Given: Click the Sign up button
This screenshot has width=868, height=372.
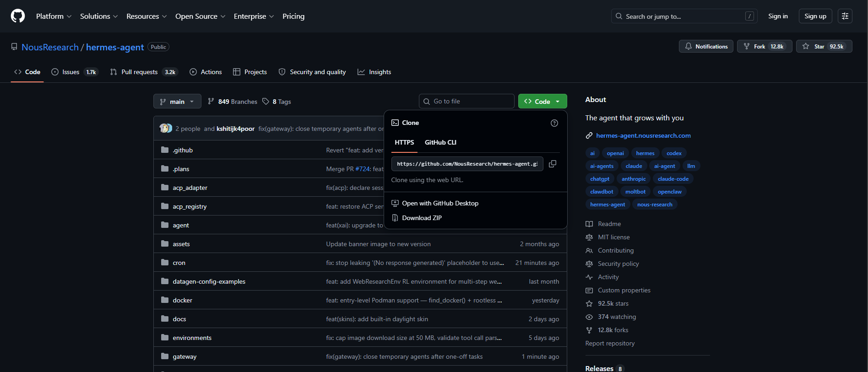Looking at the screenshot, I should click(815, 16).
